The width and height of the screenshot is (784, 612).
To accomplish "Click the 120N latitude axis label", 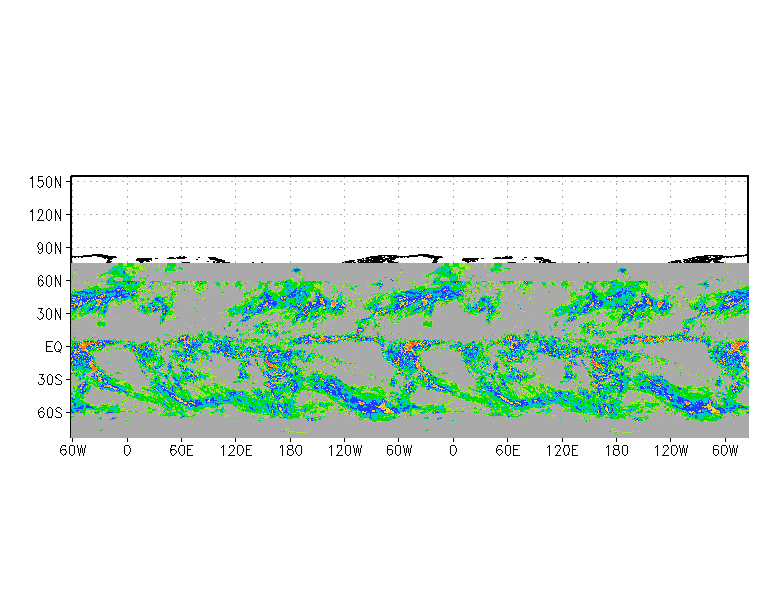I will point(46,215).
